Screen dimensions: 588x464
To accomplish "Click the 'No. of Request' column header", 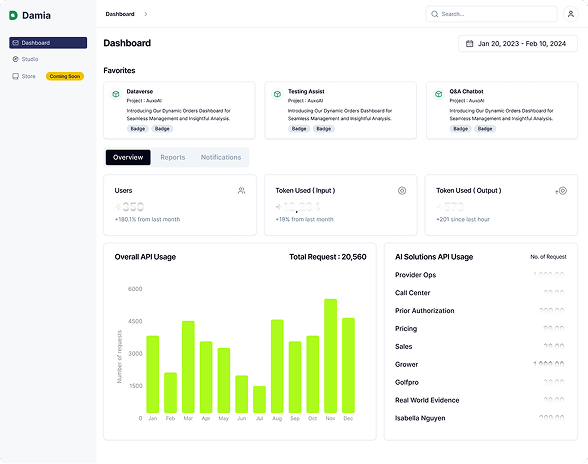I will pyautogui.click(x=548, y=257).
